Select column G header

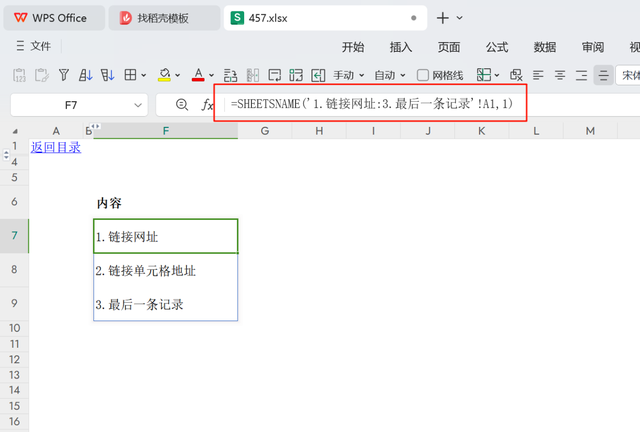tap(265, 131)
